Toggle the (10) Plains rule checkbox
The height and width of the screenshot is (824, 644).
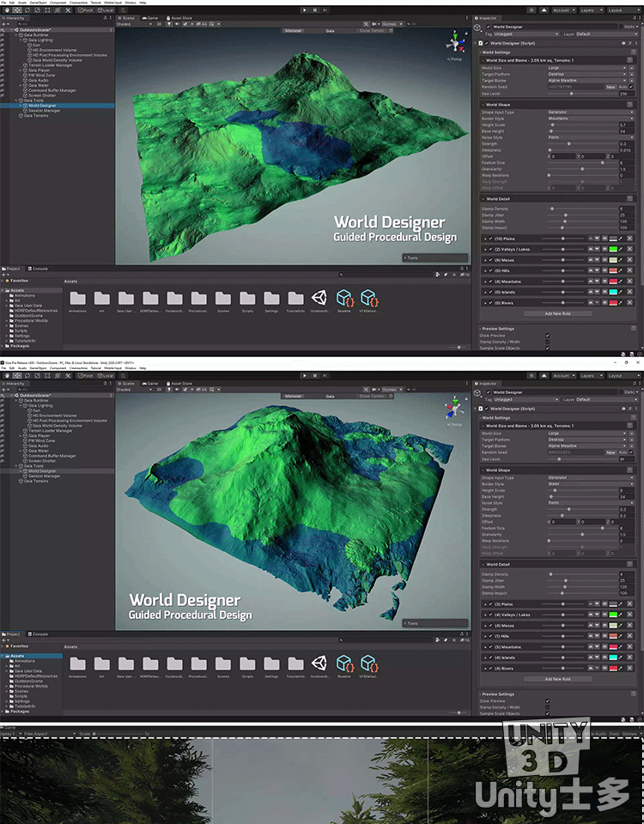click(x=490, y=239)
